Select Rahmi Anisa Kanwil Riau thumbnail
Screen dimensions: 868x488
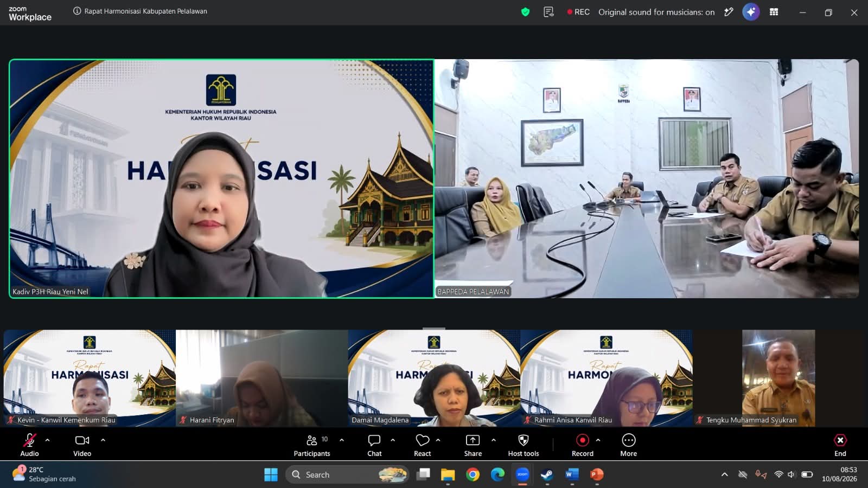click(x=606, y=378)
